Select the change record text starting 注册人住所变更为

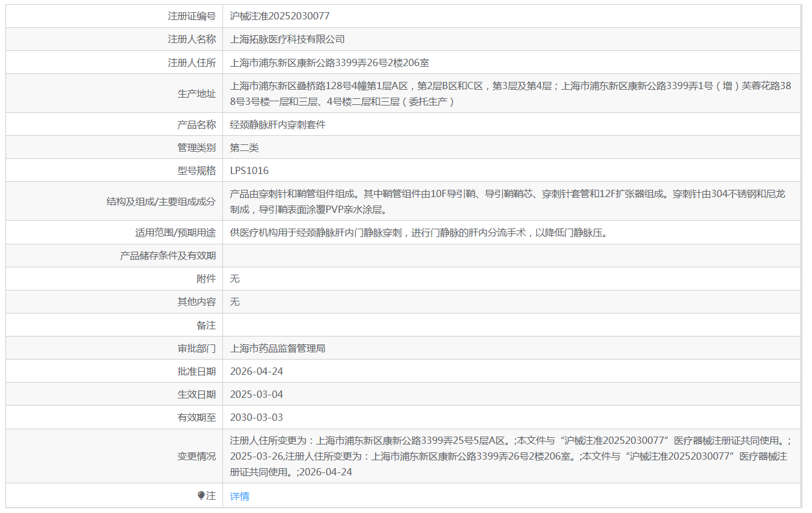[511, 457]
